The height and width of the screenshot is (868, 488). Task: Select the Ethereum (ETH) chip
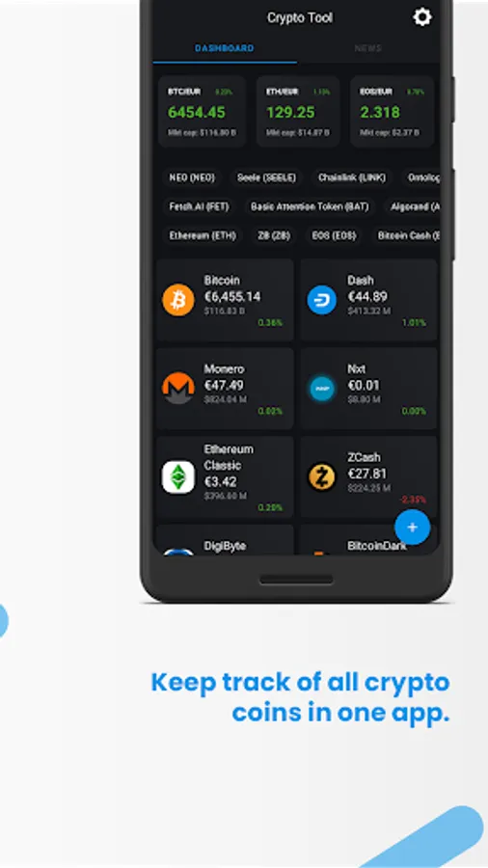(203, 235)
